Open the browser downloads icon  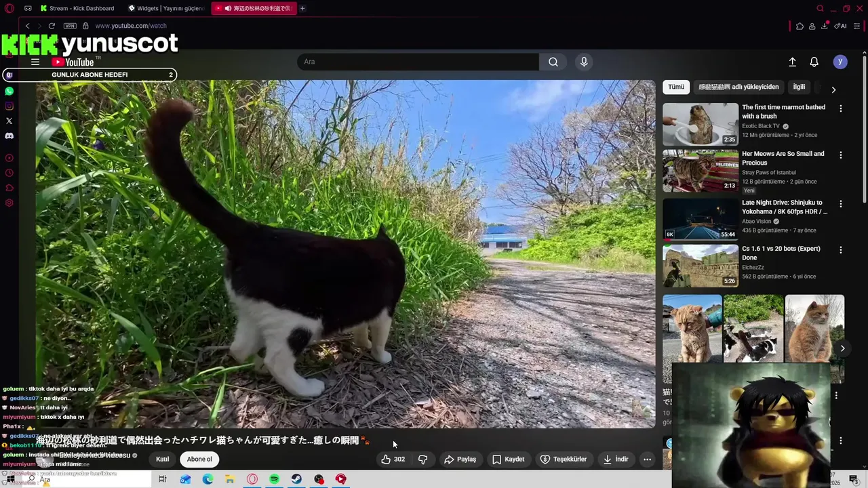[825, 26]
